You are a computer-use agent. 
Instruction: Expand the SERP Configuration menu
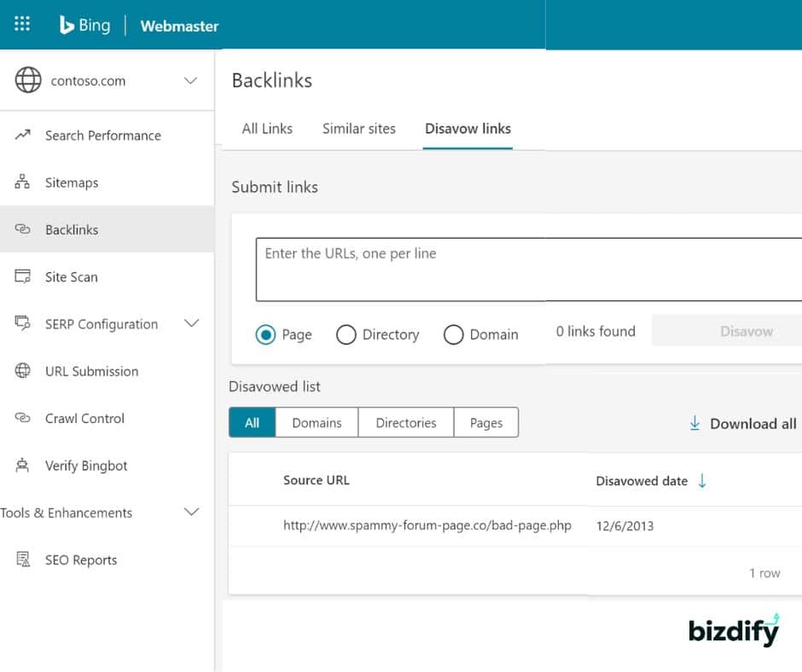pos(192,323)
